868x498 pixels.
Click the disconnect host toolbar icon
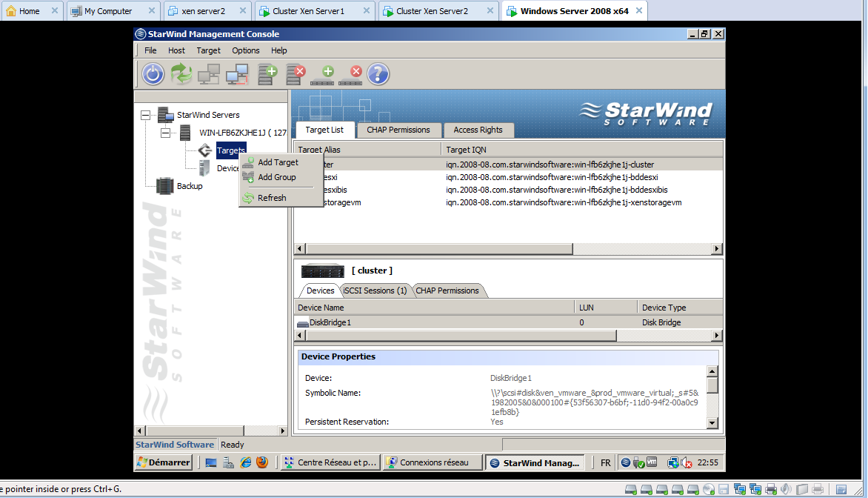click(237, 73)
